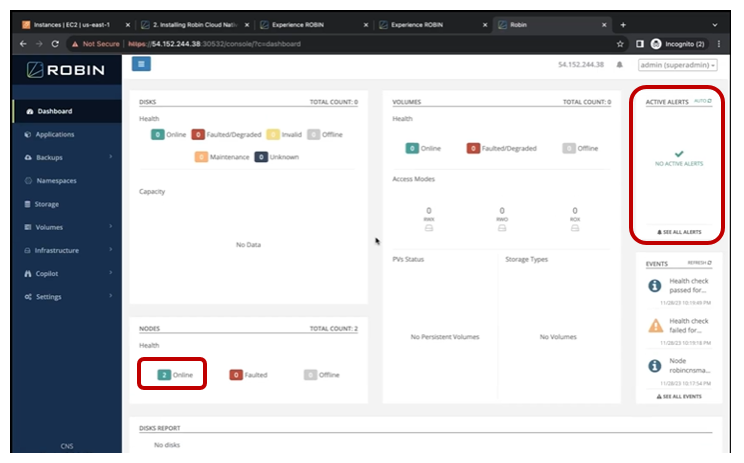Click the Dashboard gauge icon
Image resolution: width=744 pixels, height=463 pixels.
click(x=29, y=111)
